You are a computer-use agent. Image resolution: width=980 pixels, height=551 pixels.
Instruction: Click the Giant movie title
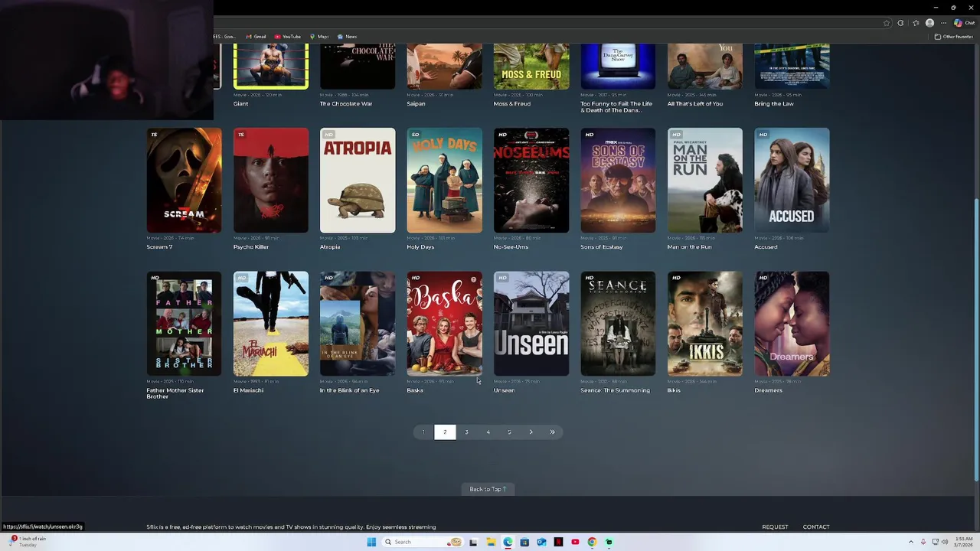click(x=240, y=104)
